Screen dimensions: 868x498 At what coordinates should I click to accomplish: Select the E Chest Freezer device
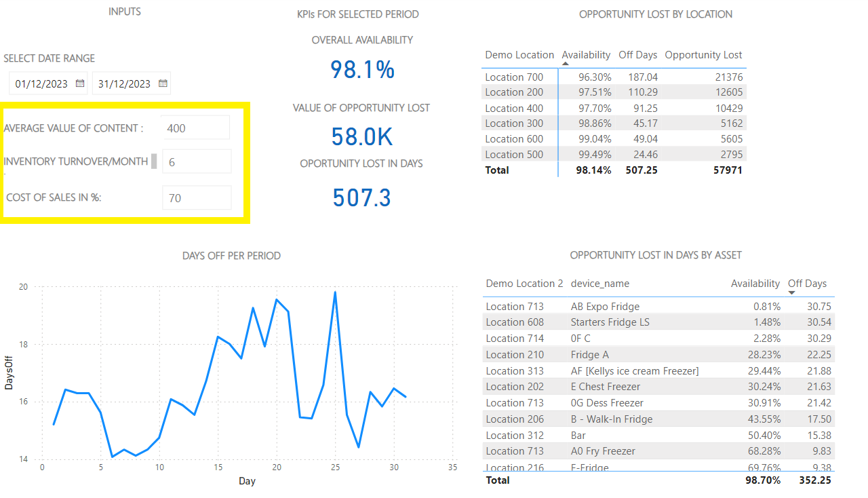click(606, 387)
